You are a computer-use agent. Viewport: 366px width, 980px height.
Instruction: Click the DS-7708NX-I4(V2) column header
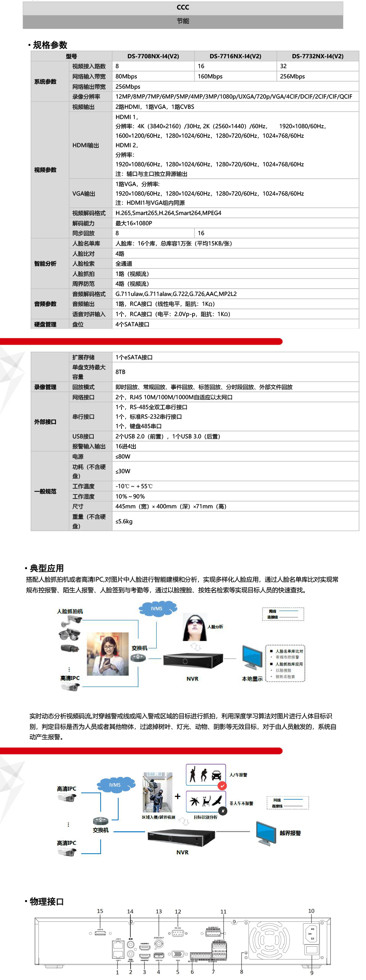[153, 56]
